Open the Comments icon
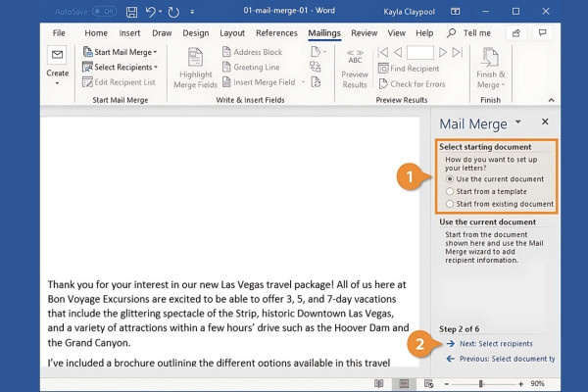Viewport: 588px width, 392px height. pyautogui.click(x=542, y=32)
